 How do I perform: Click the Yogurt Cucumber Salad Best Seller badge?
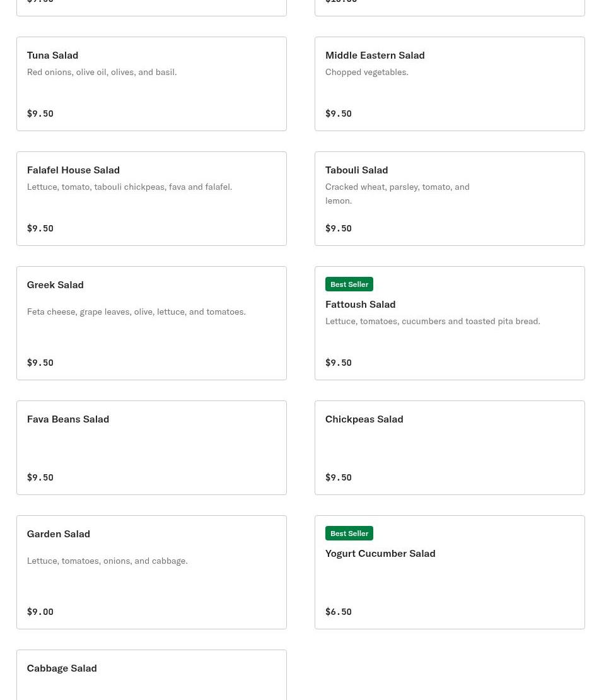click(x=349, y=534)
